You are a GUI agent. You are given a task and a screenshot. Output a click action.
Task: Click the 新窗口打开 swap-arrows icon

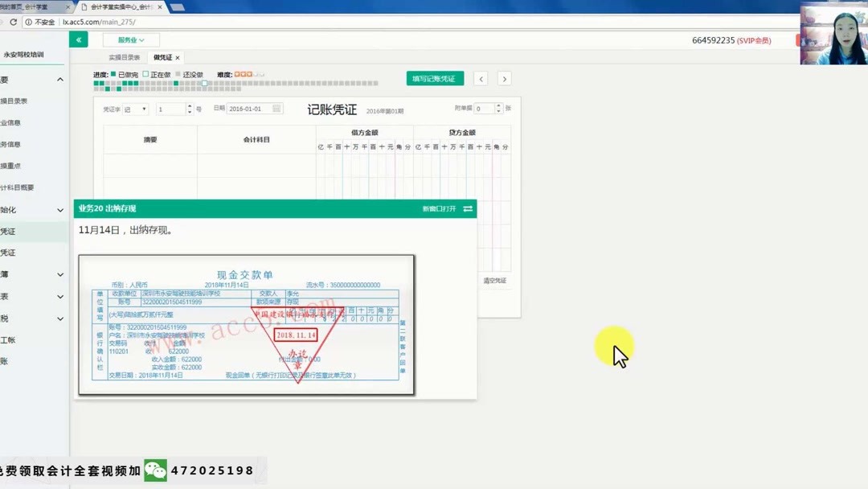point(469,208)
